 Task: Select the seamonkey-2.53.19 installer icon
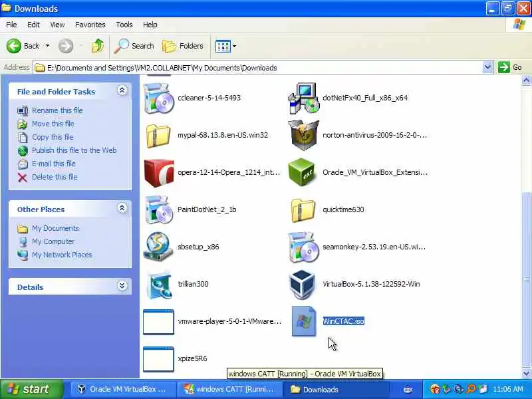pos(303,247)
